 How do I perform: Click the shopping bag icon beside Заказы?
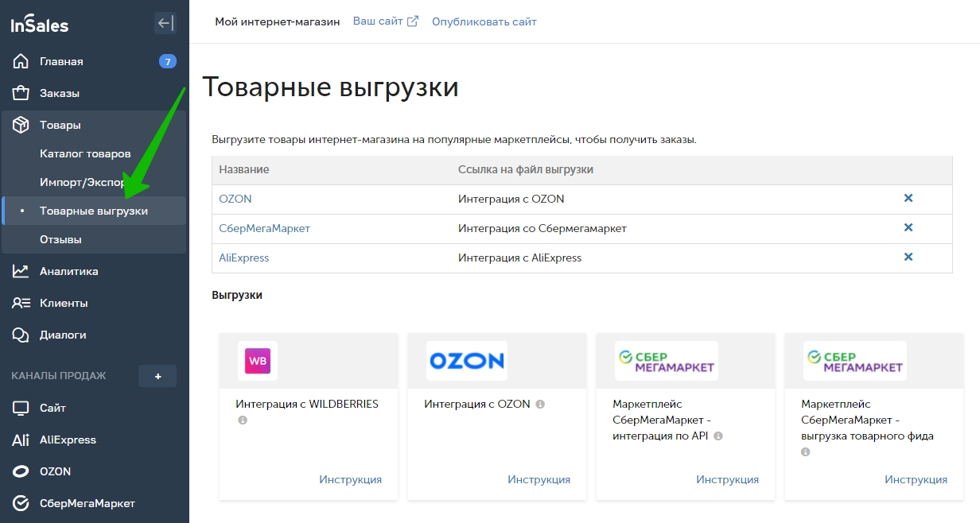[x=21, y=93]
